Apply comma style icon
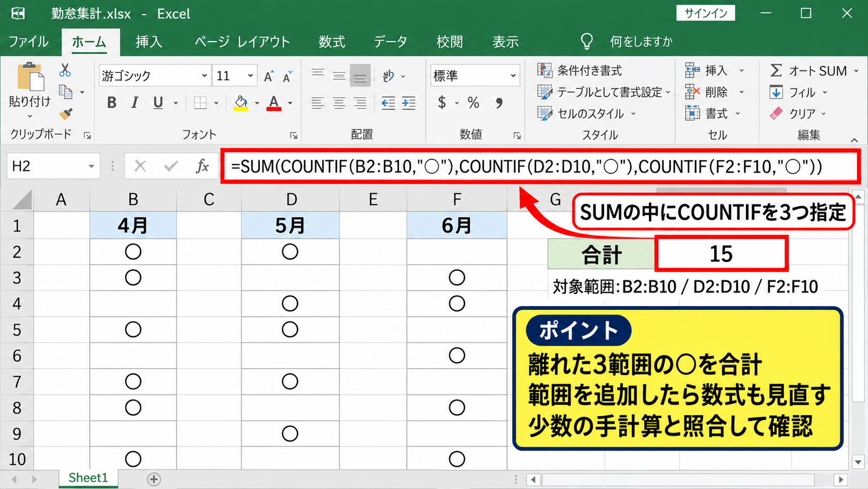Image resolution: width=868 pixels, height=489 pixels. pyautogui.click(x=499, y=103)
